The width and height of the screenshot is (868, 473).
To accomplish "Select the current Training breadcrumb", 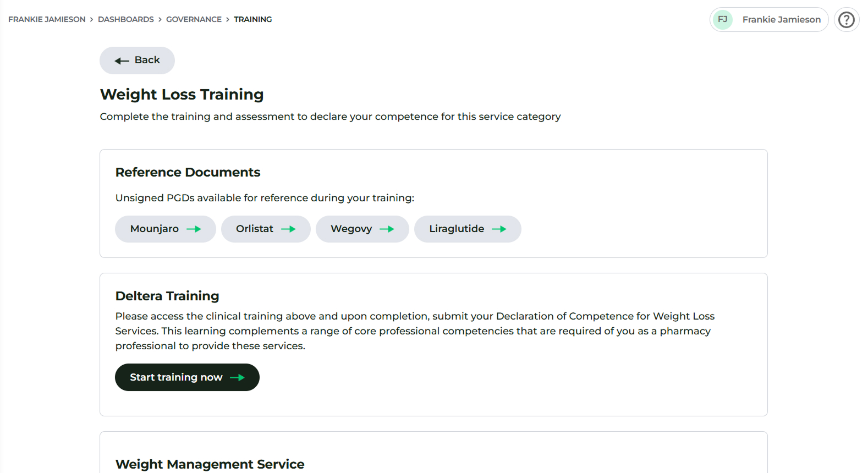I will click(252, 19).
